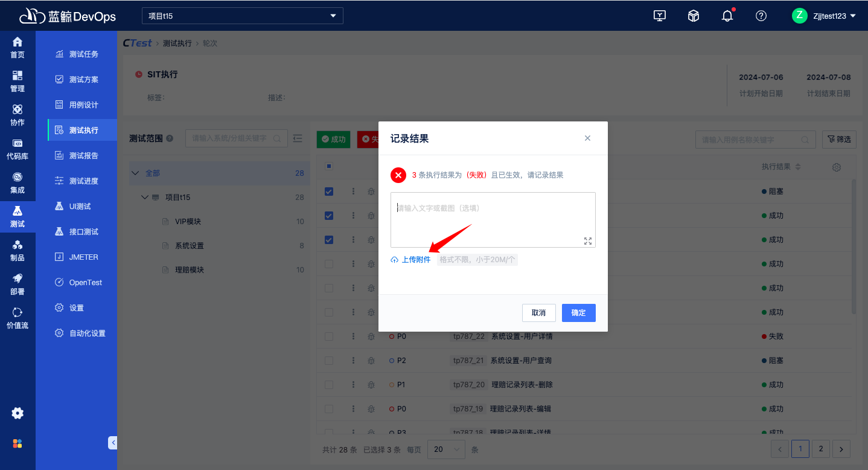Click the column settings gear in table header
This screenshot has height=470, width=868.
coord(837,167)
